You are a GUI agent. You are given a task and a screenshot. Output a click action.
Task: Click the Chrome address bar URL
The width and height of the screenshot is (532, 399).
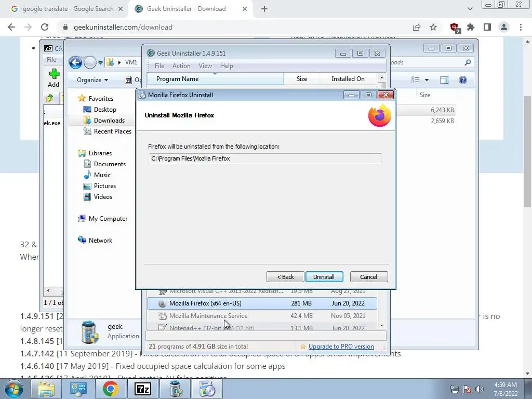pos(123,27)
